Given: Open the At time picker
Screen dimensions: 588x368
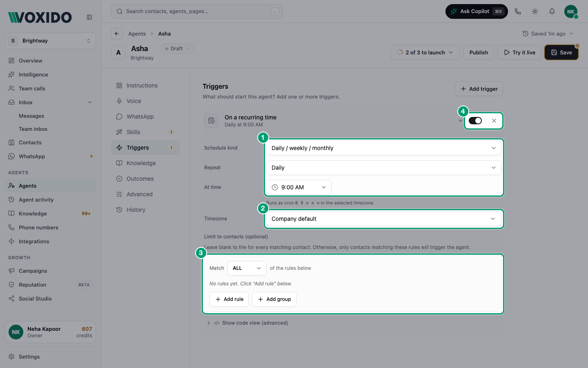Looking at the screenshot, I should point(299,187).
